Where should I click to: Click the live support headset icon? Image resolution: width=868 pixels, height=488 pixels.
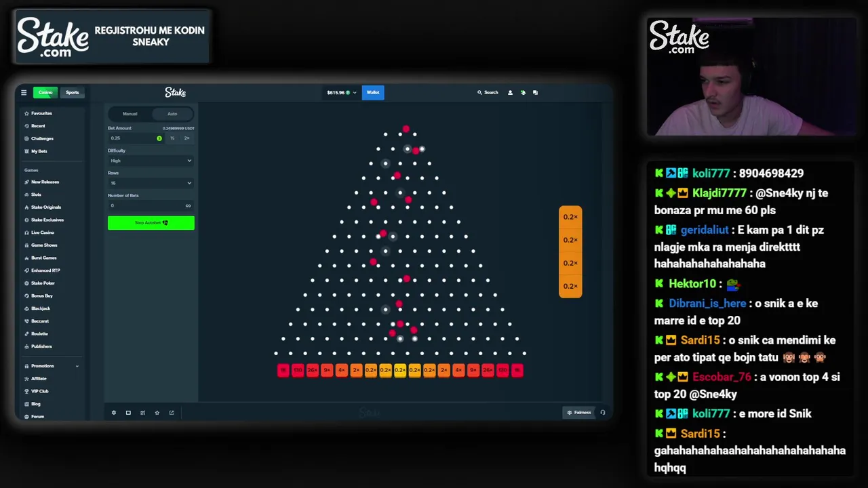coord(602,412)
